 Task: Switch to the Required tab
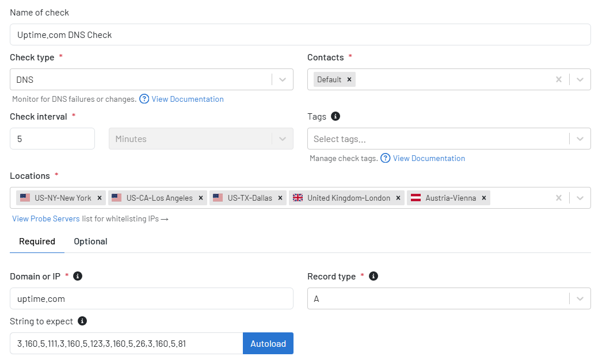37,242
